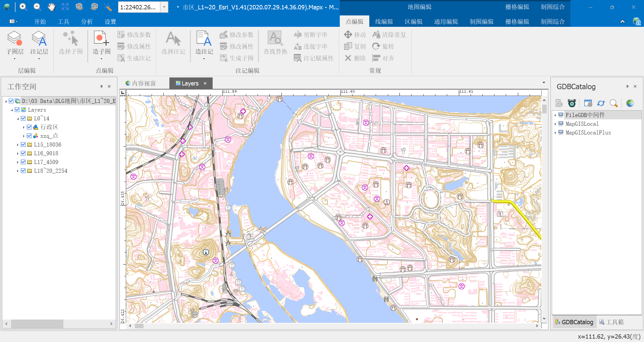Toggle the L0~14 group checkbox
Image resolution: width=644 pixels, height=342 pixels.
tap(23, 118)
